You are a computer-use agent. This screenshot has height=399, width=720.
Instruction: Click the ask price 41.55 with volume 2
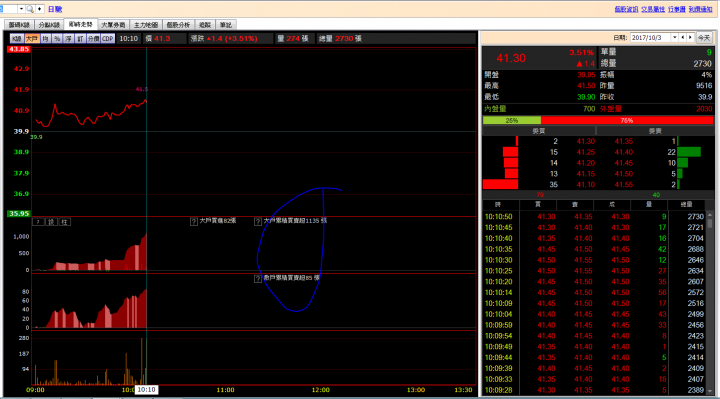pos(624,185)
